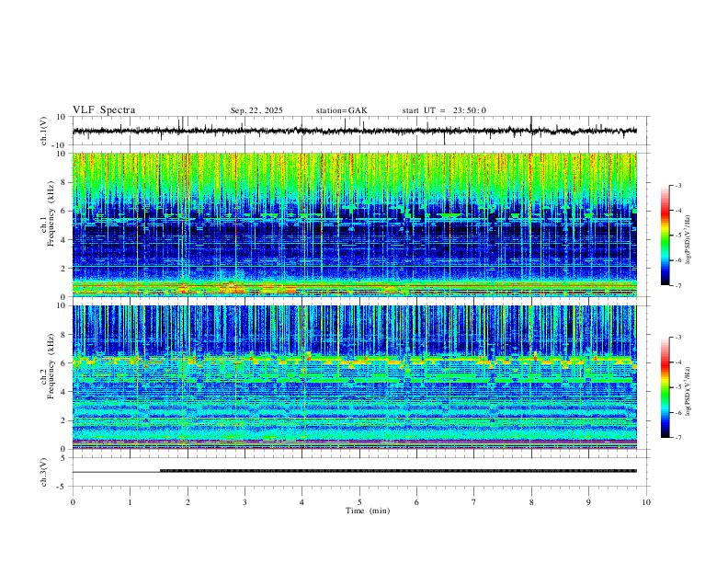Click the "2" kHz tick on ch.2 spectrogram

point(63,420)
